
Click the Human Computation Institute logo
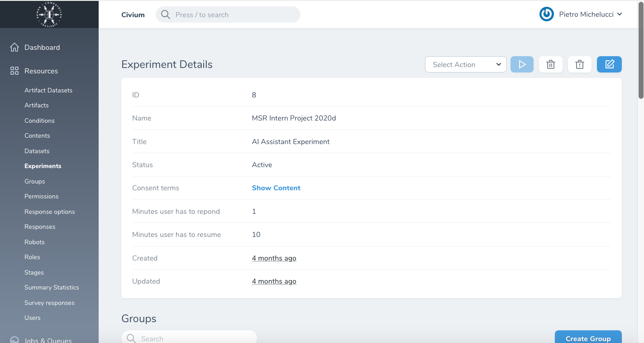point(49,14)
